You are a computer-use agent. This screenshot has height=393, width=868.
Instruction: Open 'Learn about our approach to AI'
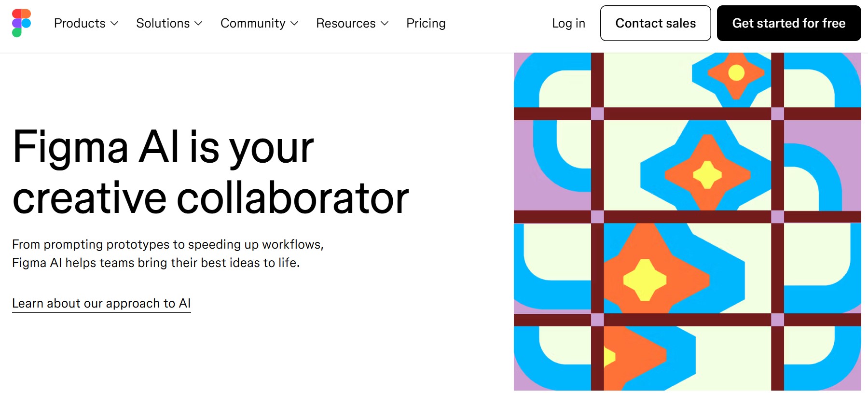coord(101,303)
